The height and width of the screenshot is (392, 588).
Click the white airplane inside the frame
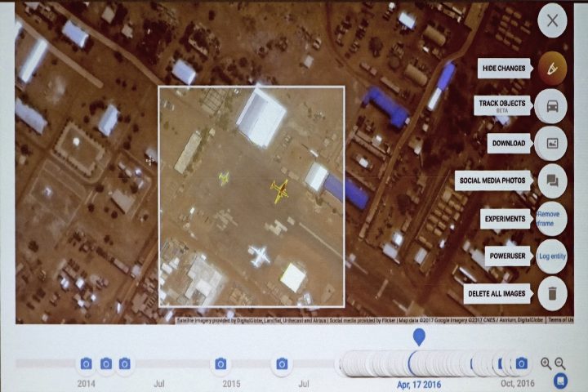260,256
